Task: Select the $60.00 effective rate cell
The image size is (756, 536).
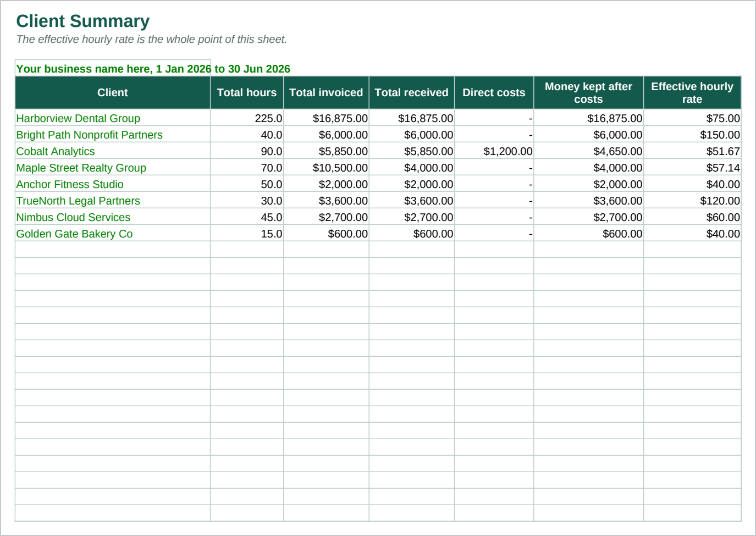Action: tap(692, 217)
